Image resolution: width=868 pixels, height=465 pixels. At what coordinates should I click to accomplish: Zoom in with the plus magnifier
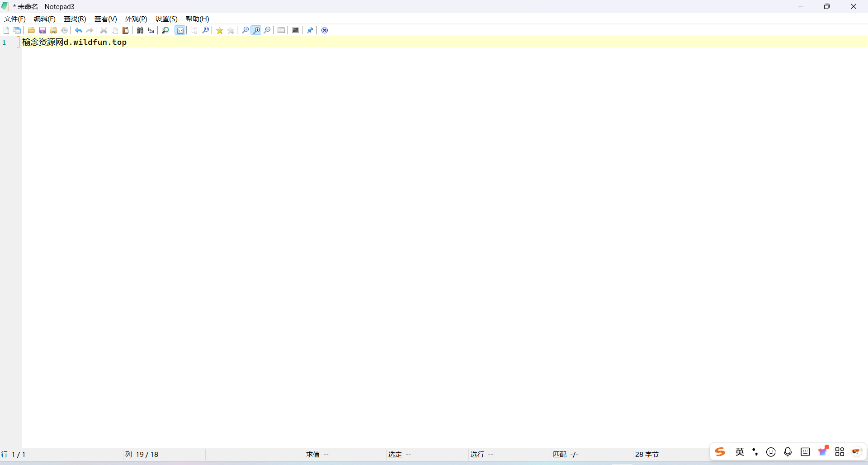tap(245, 30)
